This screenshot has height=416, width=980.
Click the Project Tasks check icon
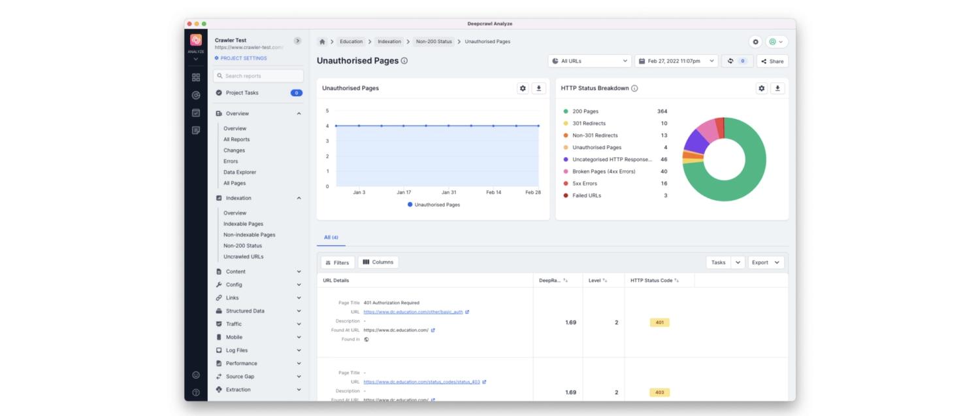pos(219,93)
